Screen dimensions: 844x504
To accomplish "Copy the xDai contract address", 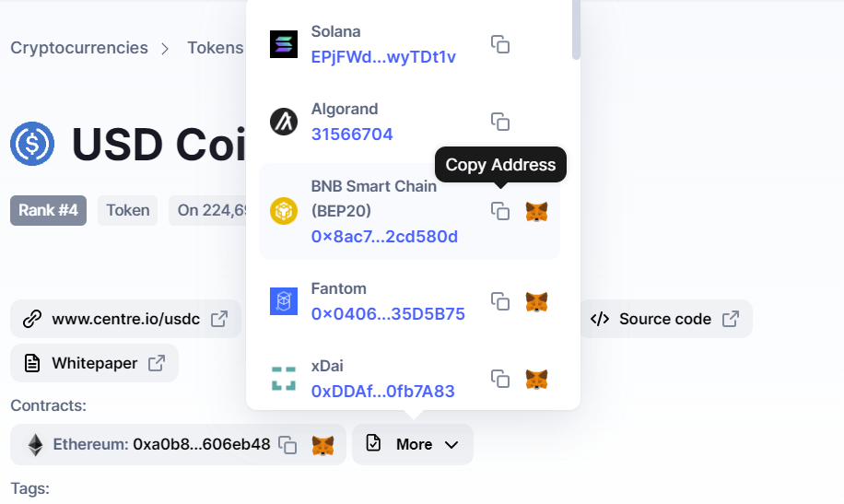I will point(500,379).
